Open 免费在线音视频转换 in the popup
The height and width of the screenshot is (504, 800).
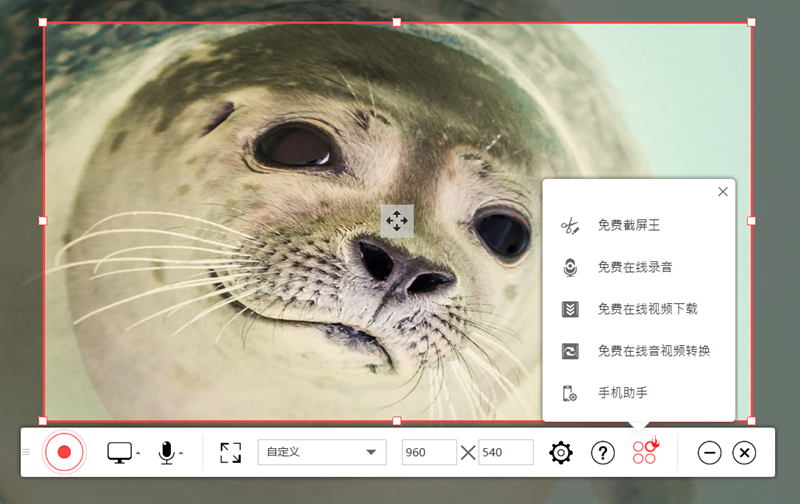653,351
